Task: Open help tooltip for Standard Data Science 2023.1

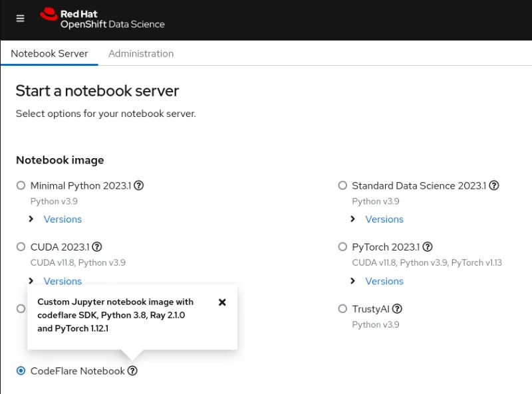Action: coord(494,185)
